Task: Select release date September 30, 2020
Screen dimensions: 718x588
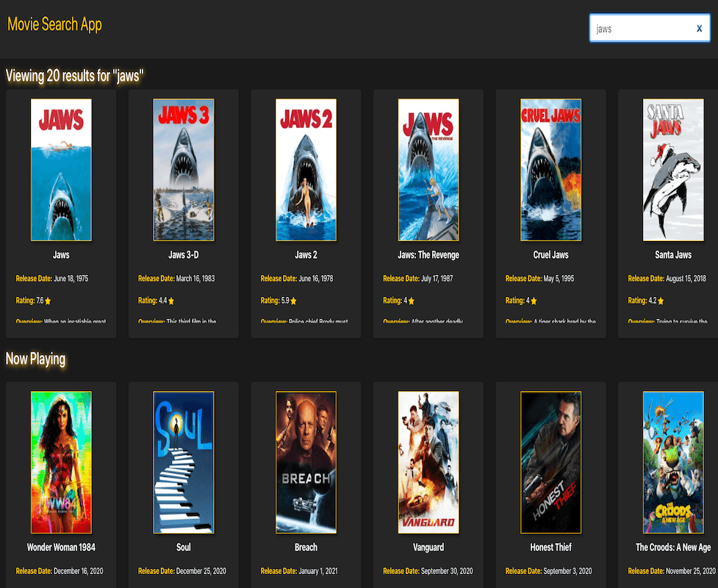Action: coord(447,571)
